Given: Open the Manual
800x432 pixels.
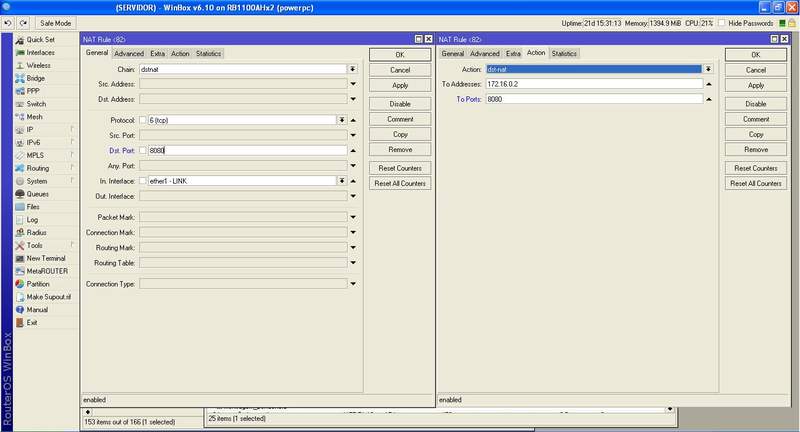Looking at the screenshot, I should 37,310.
